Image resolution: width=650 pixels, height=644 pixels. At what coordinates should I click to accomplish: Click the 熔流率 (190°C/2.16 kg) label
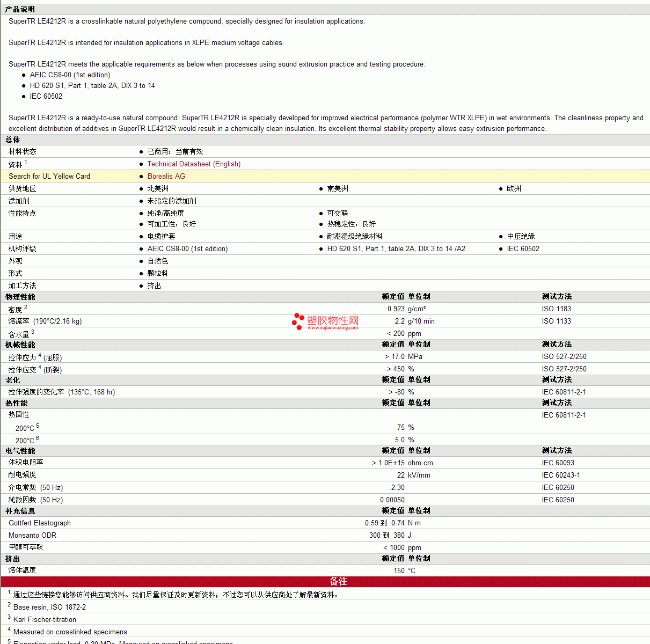point(45,321)
